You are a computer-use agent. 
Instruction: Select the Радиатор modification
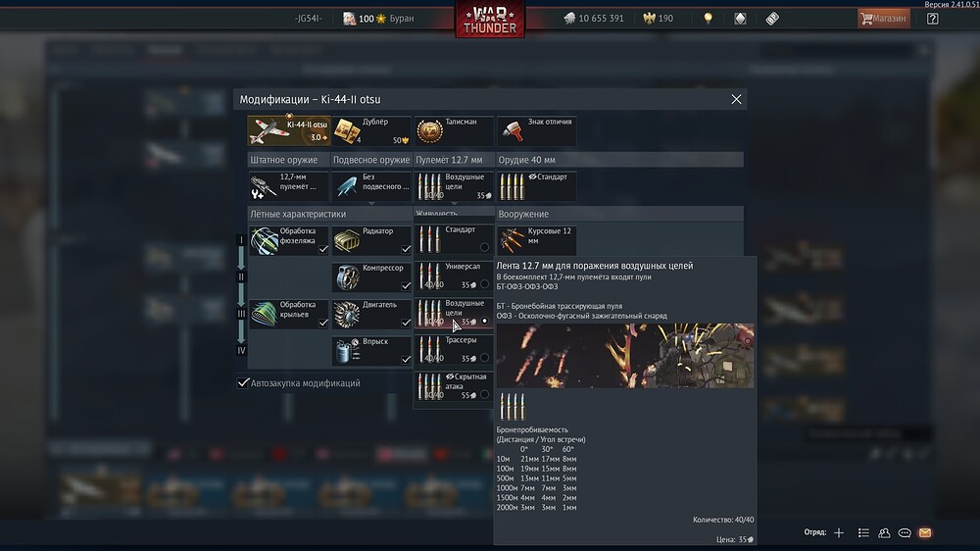371,240
